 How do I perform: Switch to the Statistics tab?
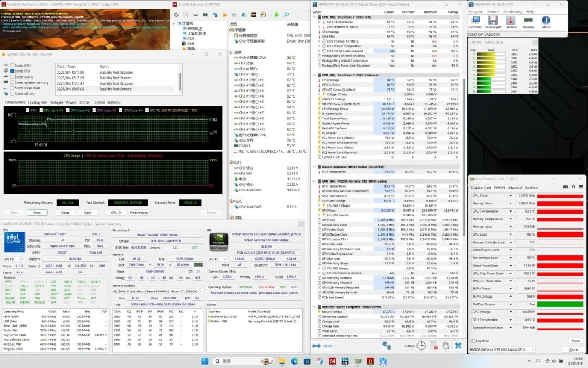tap(114, 102)
